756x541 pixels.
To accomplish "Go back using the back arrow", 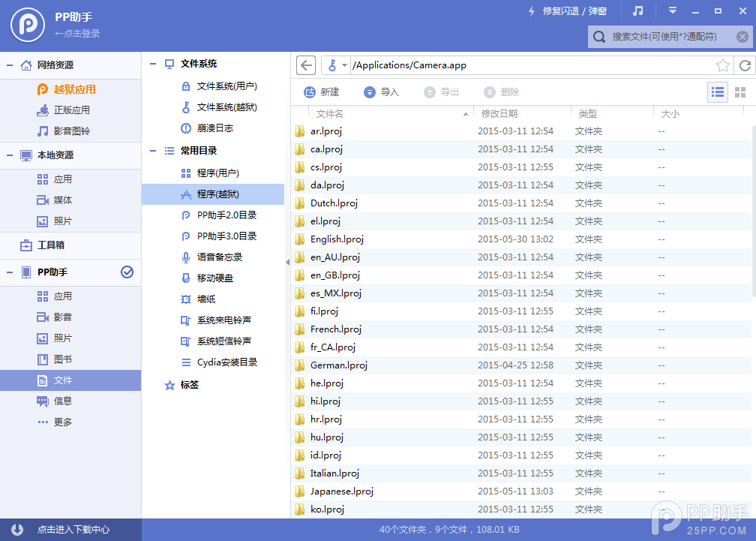I will [305, 65].
